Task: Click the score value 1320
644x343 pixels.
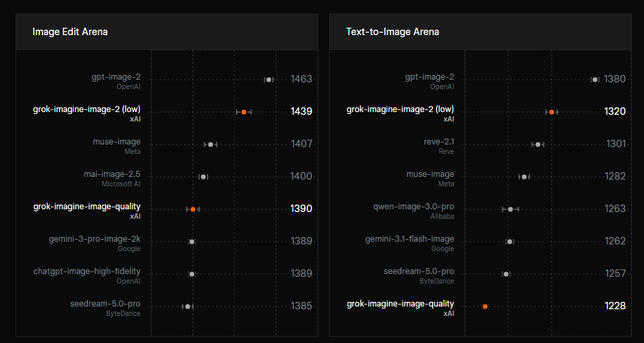Action: (615, 111)
